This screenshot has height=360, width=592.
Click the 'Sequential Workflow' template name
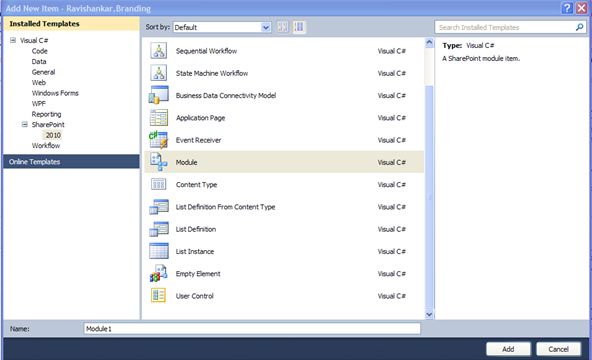(x=206, y=51)
